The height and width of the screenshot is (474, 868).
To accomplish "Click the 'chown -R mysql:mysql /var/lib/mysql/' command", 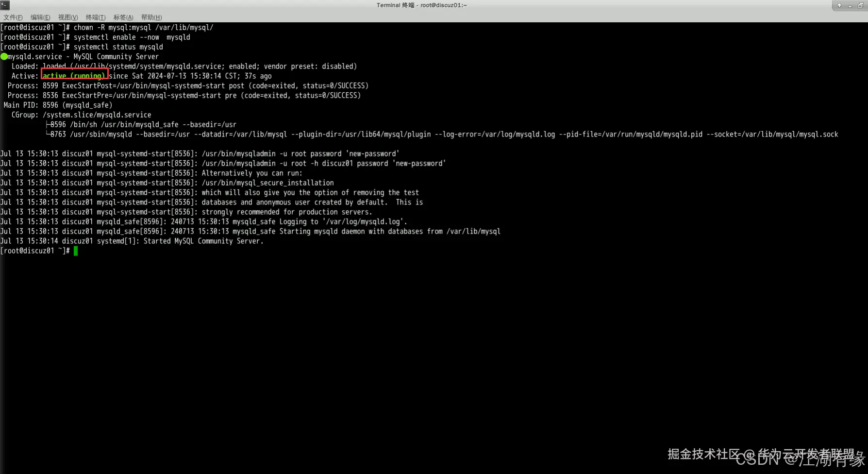I will (144, 28).
